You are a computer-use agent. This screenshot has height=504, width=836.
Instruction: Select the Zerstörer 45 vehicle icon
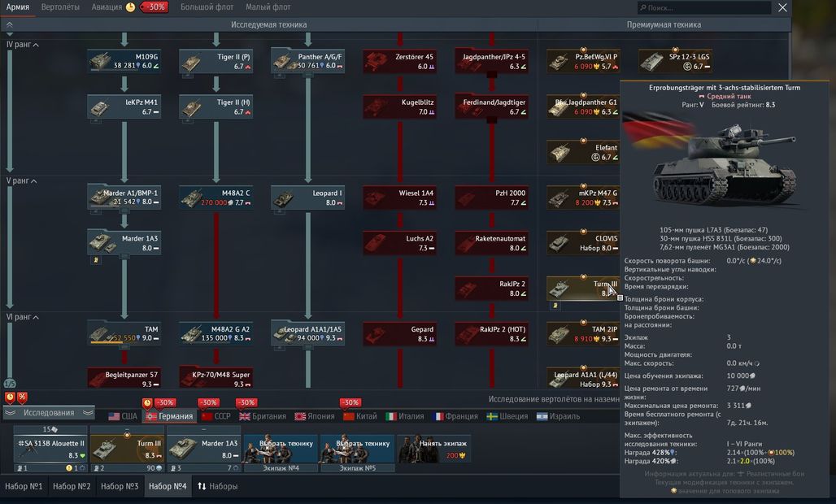click(x=400, y=61)
